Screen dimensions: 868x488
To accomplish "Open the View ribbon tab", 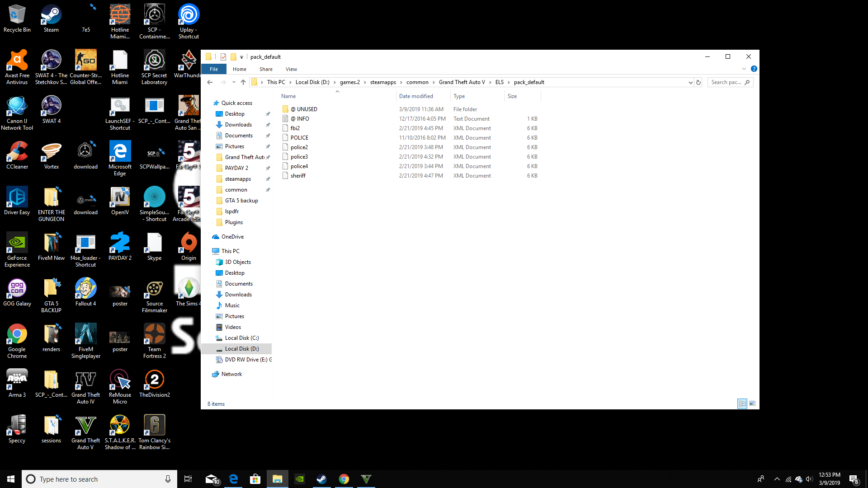I will 291,69.
